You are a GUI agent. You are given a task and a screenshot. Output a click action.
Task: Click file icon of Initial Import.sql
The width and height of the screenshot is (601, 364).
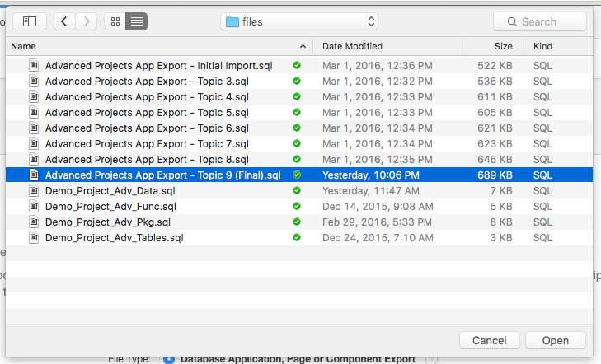coord(34,65)
